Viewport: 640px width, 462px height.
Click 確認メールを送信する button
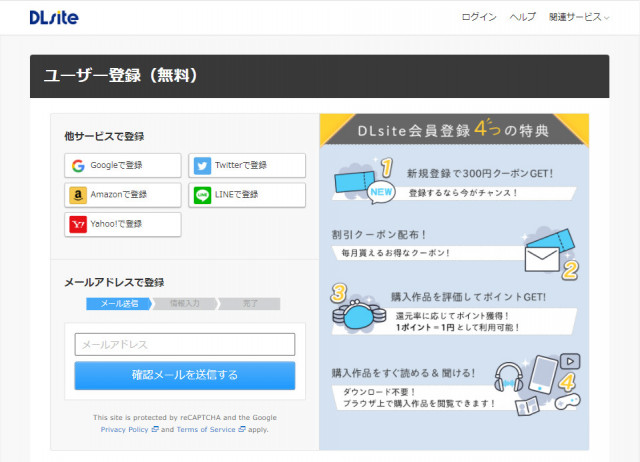tap(184, 375)
